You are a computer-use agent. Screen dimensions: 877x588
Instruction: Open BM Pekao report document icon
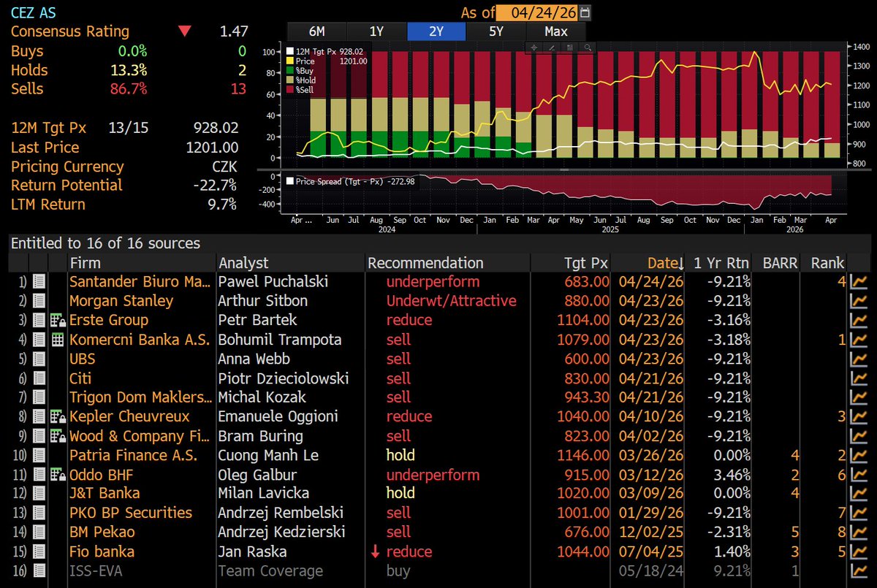pos(39,532)
